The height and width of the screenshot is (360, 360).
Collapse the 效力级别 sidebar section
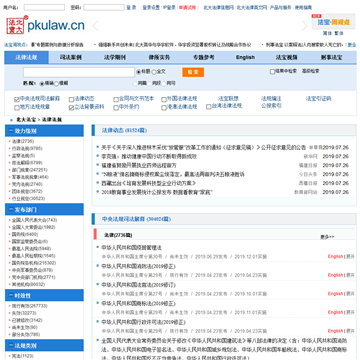pos(11,131)
